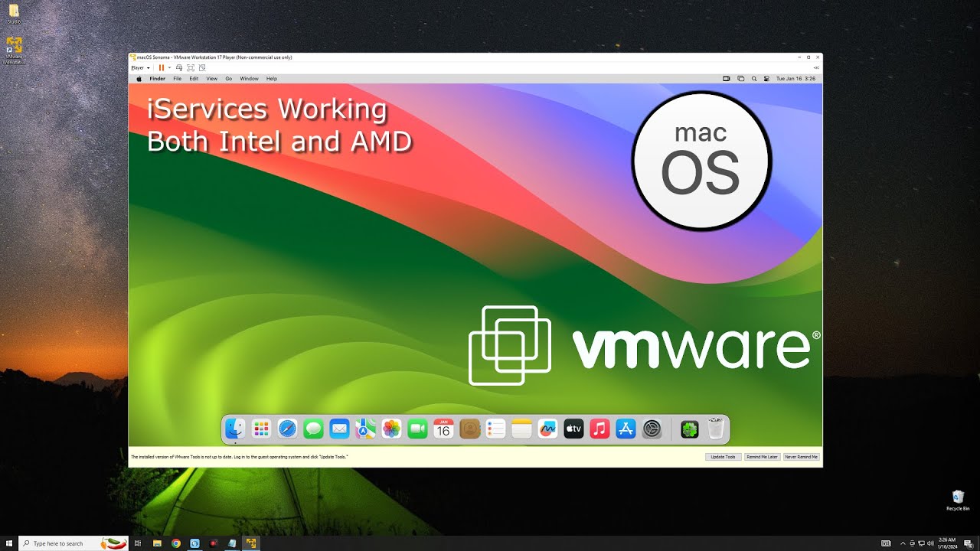Open Contacts app in the dock
The image size is (980, 551).
(x=469, y=429)
